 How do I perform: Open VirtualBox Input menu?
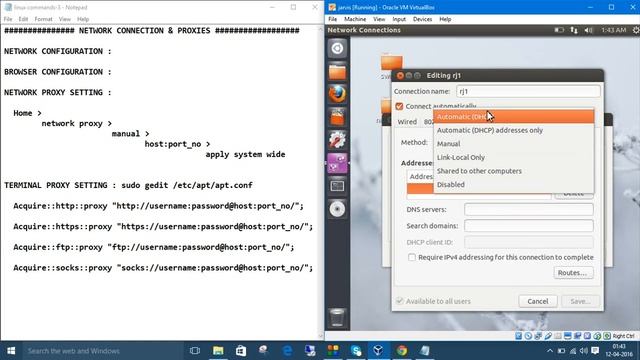(399, 19)
